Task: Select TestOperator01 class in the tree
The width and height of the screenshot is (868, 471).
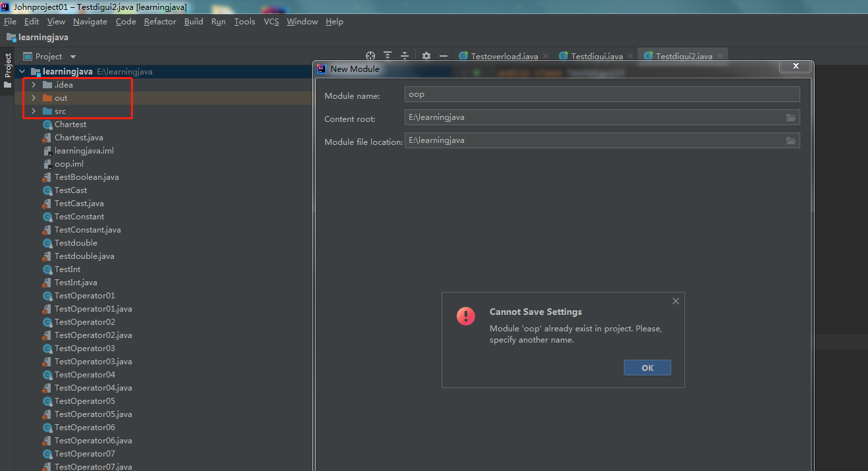Action: tap(85, 296)
